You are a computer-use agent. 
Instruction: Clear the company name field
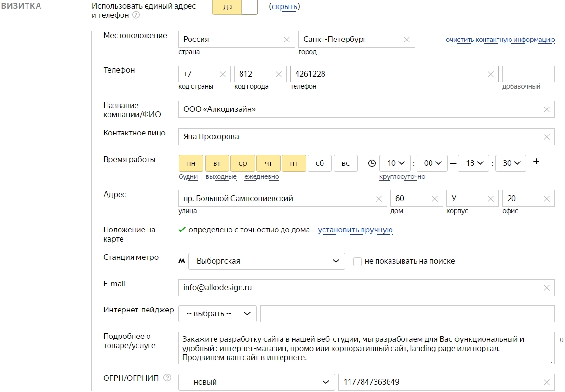tap(547, 109)
